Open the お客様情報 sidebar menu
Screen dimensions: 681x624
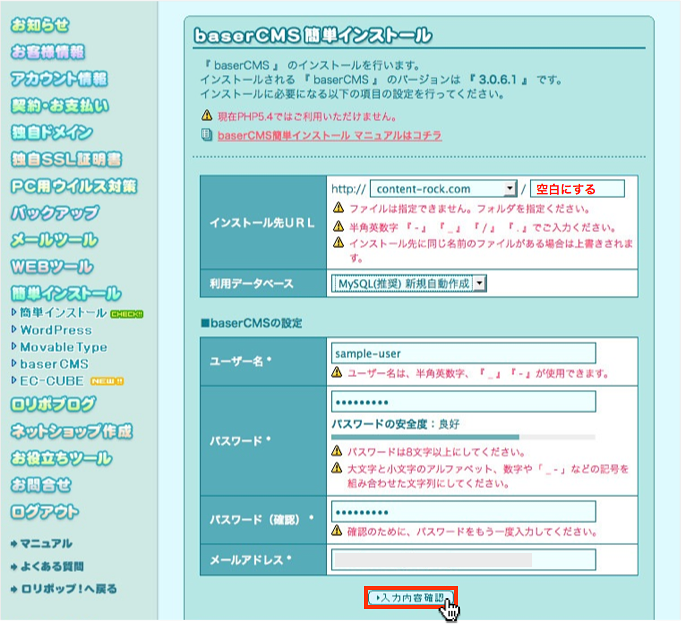click(x=48, y=52)
